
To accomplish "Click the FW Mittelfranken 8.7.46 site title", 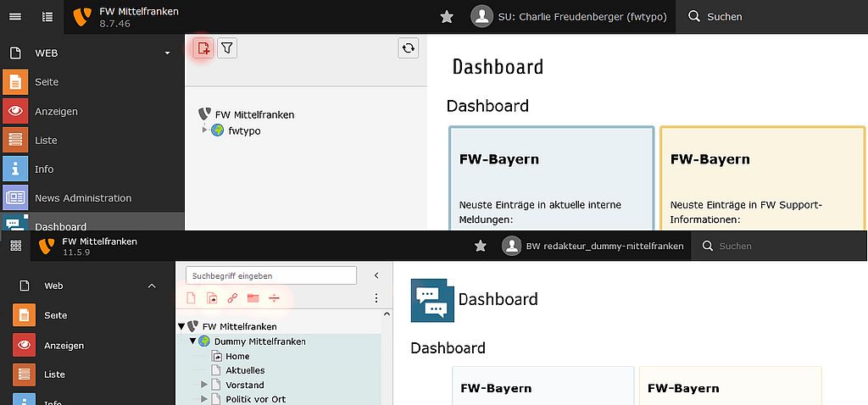I will point(139,11).
